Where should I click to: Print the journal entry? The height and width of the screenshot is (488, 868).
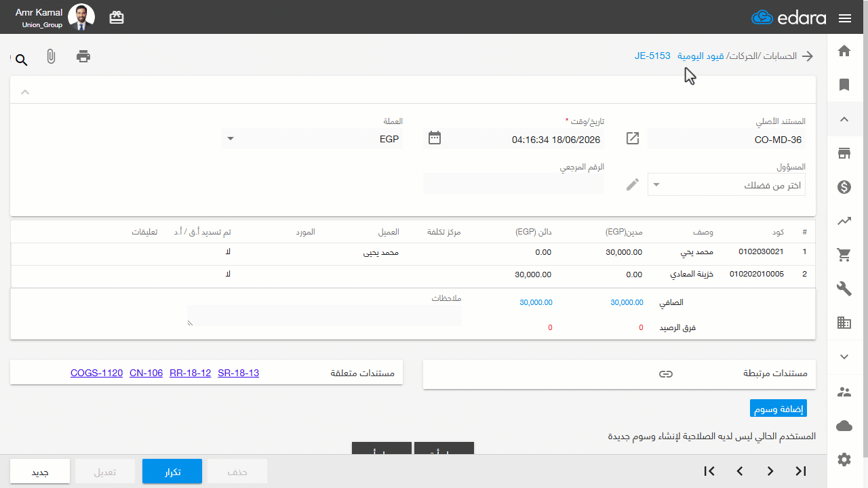pos(83,56)
